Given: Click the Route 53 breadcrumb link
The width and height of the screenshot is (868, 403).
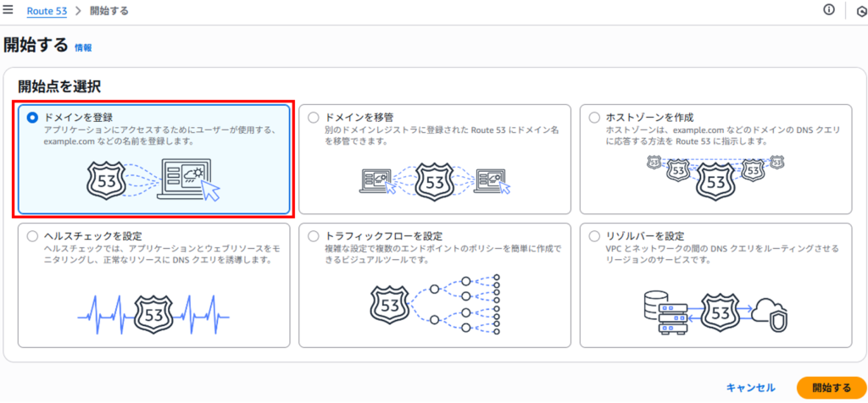Looking at the screenshot, I should (x=47, y=10).
